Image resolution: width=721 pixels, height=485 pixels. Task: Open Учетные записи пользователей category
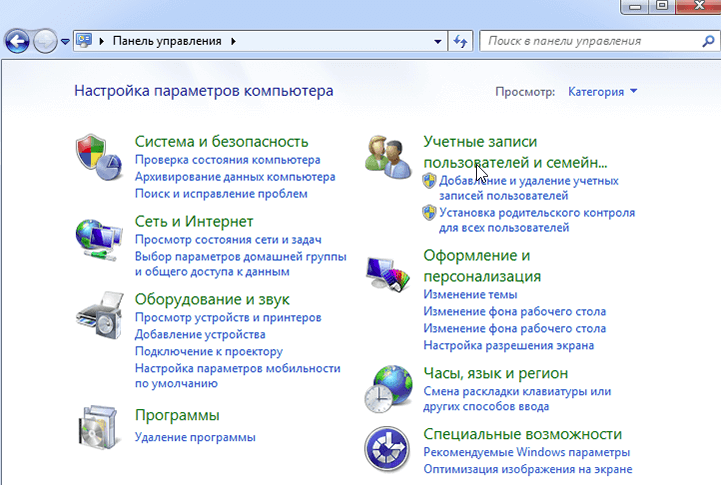pyautogui.click(x=515, y=152)
